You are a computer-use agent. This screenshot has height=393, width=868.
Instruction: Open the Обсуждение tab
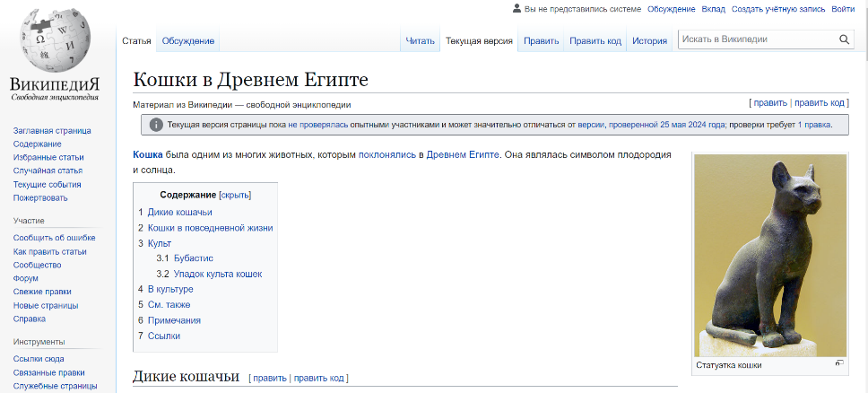pyautogui.click(x=188, y=41)
